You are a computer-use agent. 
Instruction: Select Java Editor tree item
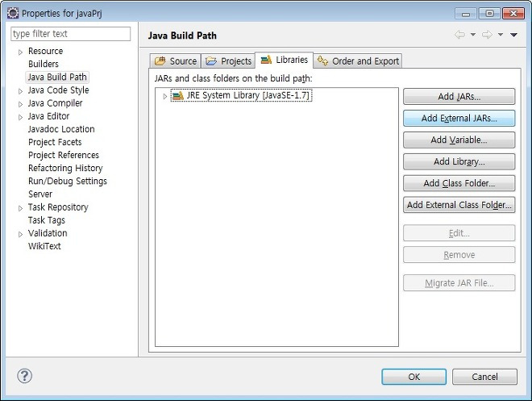tap(48, 116)
